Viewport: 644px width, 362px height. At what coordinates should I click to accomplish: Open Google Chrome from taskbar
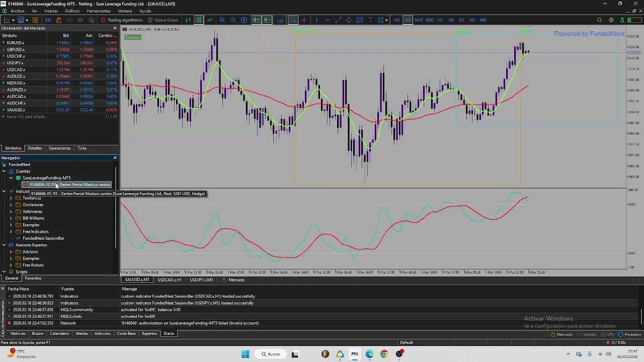click(384, 354)
